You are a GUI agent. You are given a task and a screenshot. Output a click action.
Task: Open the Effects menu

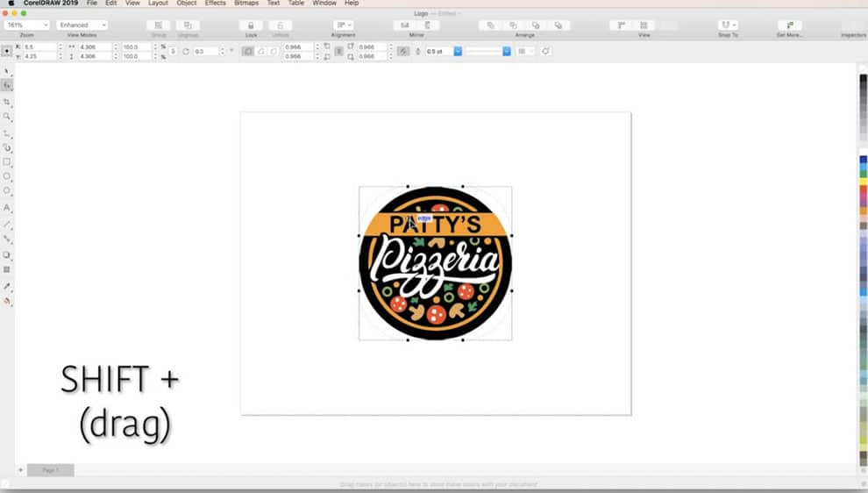[216, 4]
